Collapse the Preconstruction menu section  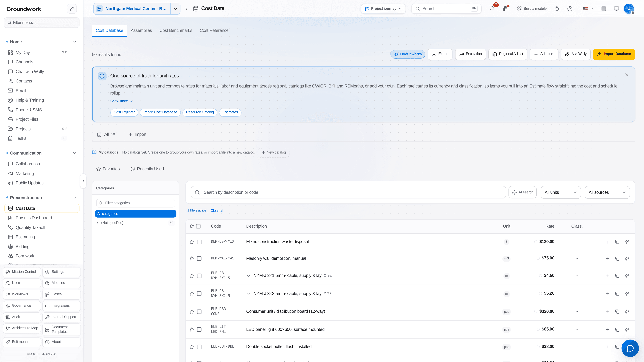pos(74,198)
